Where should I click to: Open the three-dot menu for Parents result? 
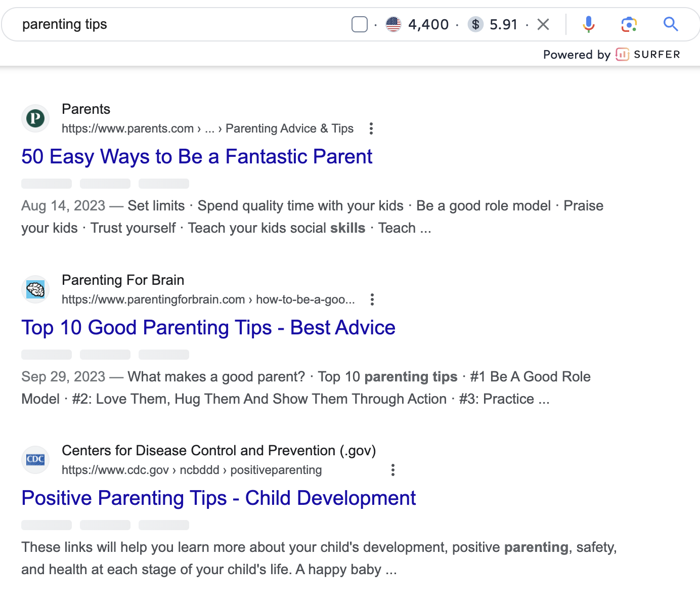[x=371, y=128]
